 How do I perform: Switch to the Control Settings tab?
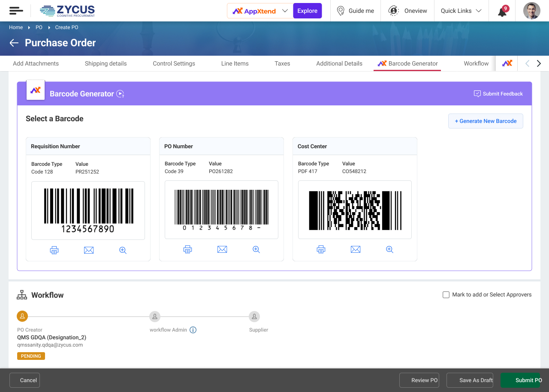tap(174, 63)
